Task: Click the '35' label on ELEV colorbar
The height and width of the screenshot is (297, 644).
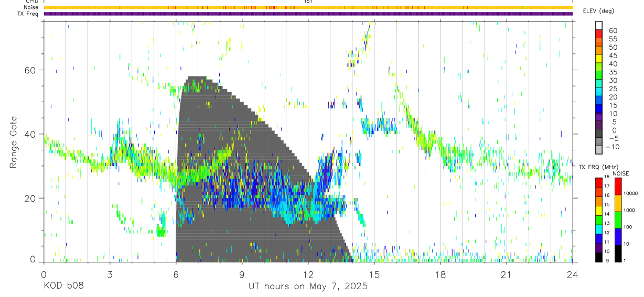Action: pos(613,72)
